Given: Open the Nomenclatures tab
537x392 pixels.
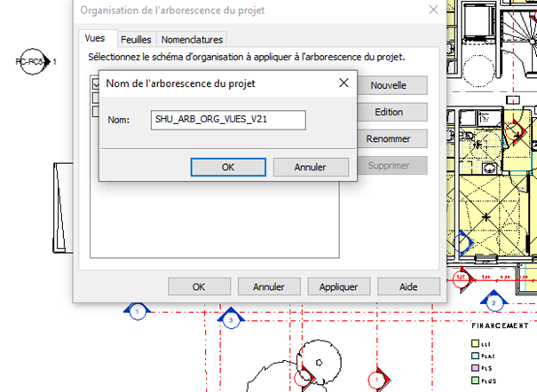Looking at the screenshot, I should [x=192, y=40].
